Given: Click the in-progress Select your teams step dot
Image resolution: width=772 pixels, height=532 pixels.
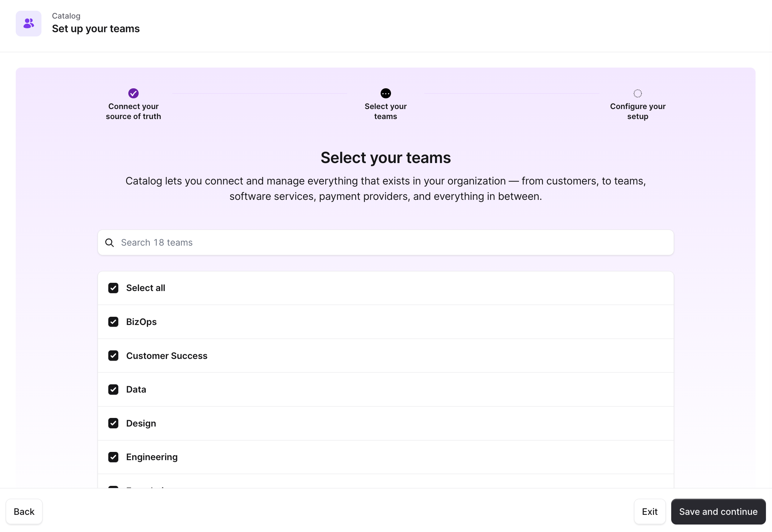Looking at the screenshot, I should click(386, 93).
